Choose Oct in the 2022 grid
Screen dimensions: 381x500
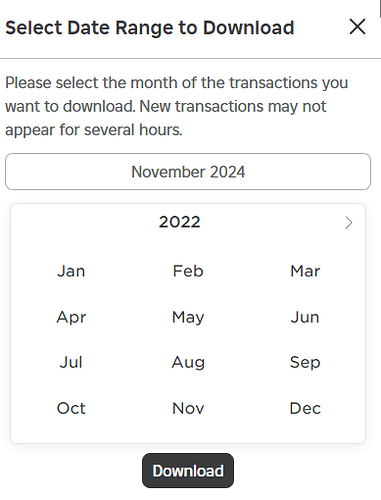click(x=71, y=408)
